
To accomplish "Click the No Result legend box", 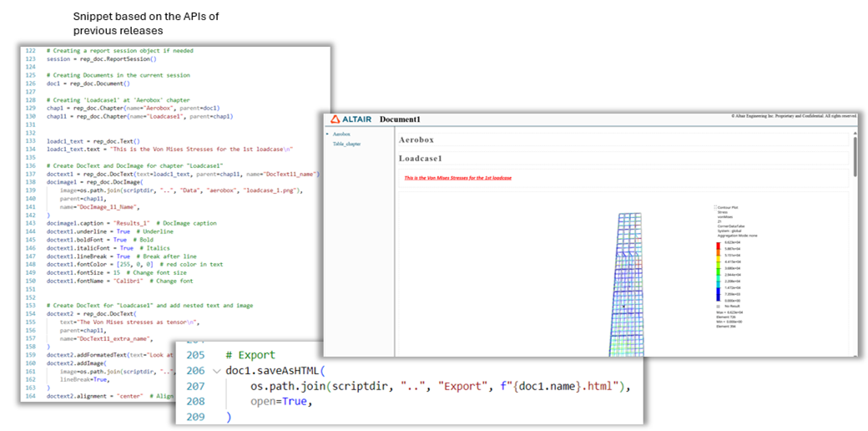I will pyautogui.click(x=717, y=307).
